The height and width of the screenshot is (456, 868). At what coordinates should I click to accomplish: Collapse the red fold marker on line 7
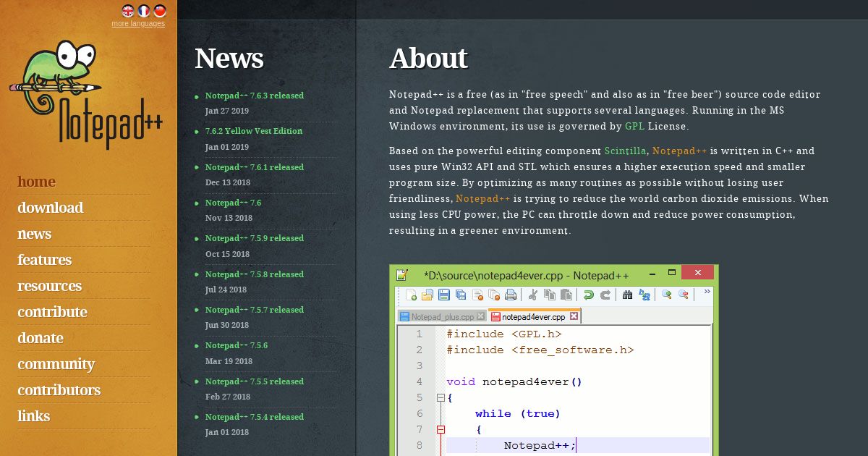pos(441,429)
